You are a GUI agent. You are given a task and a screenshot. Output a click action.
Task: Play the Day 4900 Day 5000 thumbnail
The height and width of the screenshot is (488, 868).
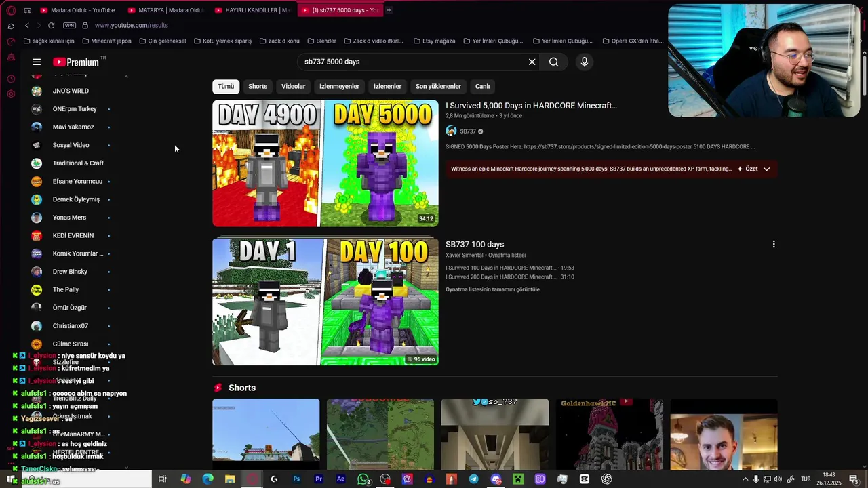[x=325, y=163]
